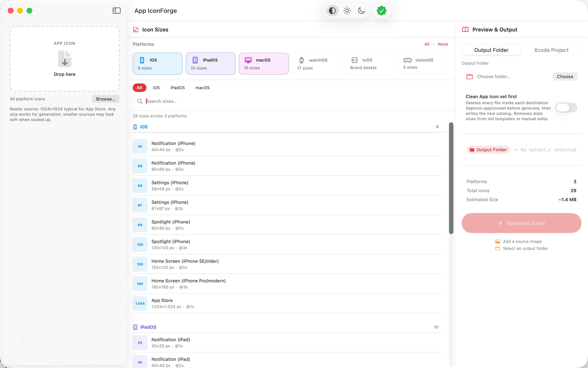The image size is (588, 368).
Task: Click the 1.024 App Store size badge
Action: 140,304
